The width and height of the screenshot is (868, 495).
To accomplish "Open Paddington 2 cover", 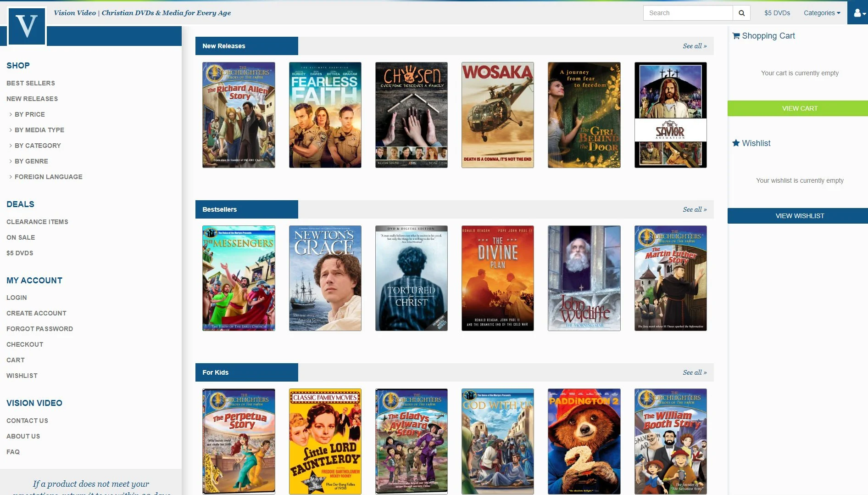I will (x=584, y=441).
